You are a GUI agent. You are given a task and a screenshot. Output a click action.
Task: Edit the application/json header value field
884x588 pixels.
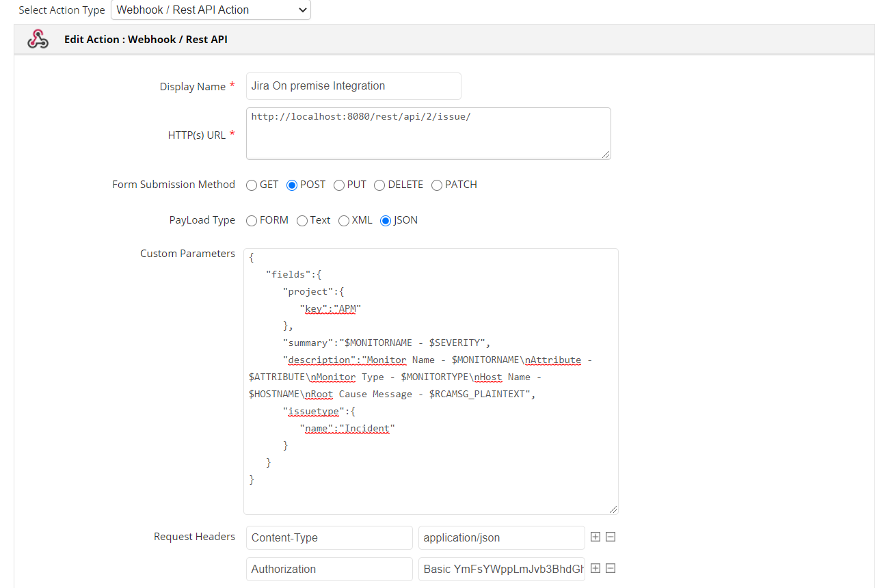click(501, 537)
